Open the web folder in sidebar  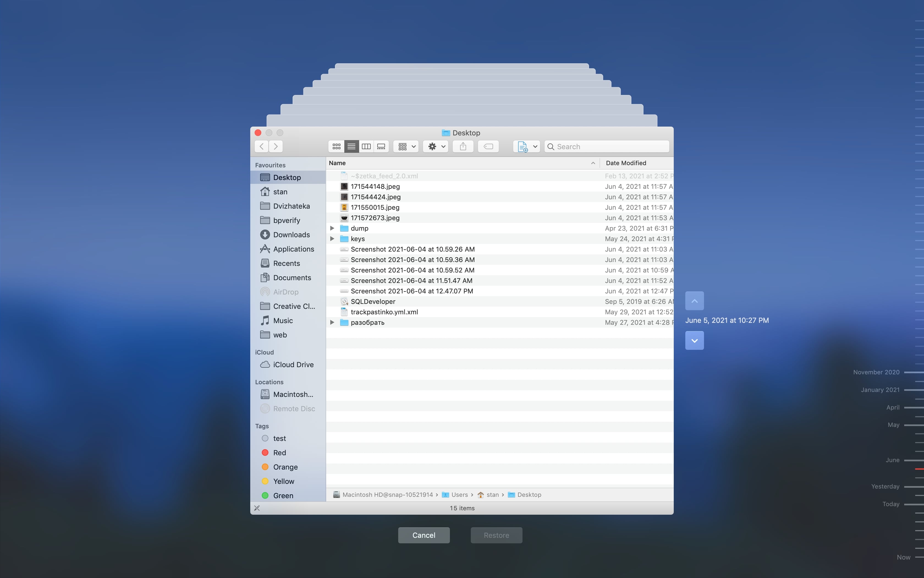(x=288, y=335)
